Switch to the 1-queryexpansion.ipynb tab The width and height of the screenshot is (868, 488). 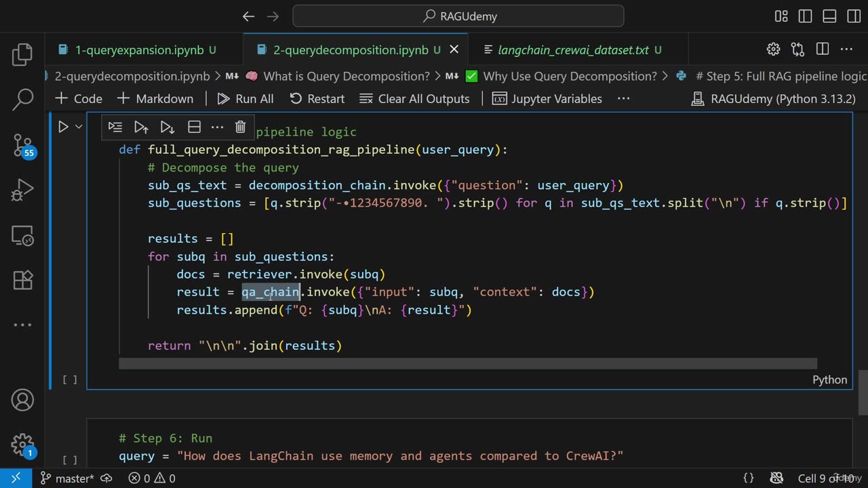139,49
